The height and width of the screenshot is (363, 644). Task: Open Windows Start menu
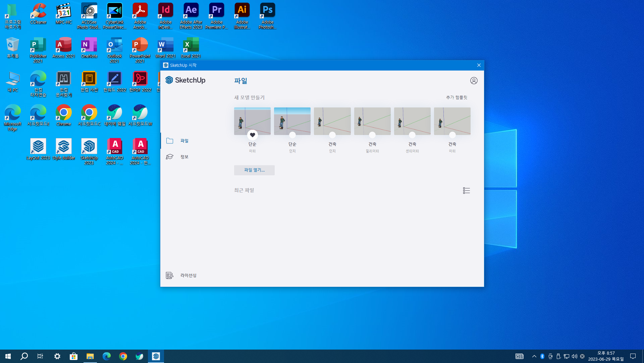[x=8, y=356]
